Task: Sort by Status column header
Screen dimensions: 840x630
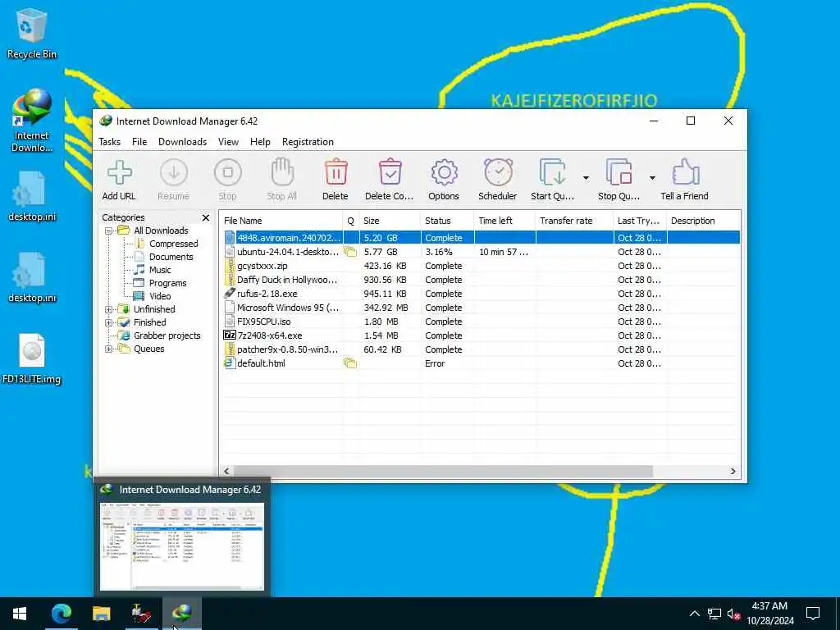Action: coord(447,221)
